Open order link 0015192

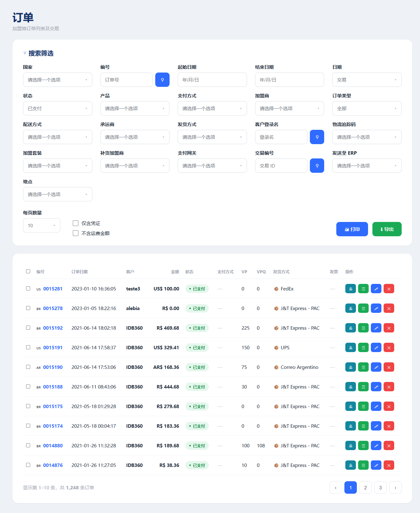pyautogui.click(x=53, y=328)
